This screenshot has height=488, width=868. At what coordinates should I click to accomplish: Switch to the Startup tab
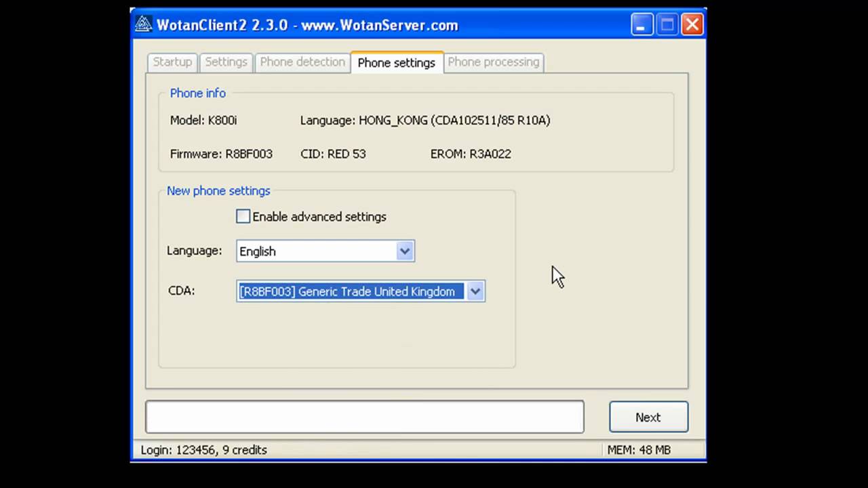click(172, 62)
